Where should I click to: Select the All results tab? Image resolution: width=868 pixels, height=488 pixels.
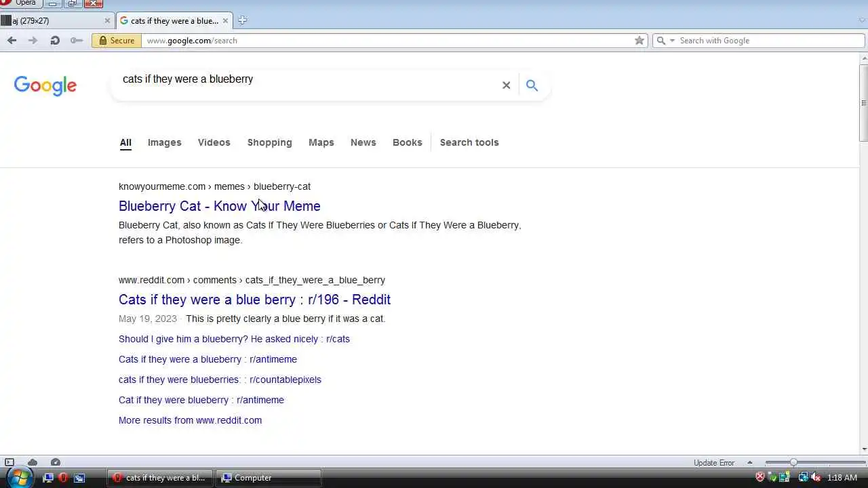pyautogui.click(x=125, y=142)
